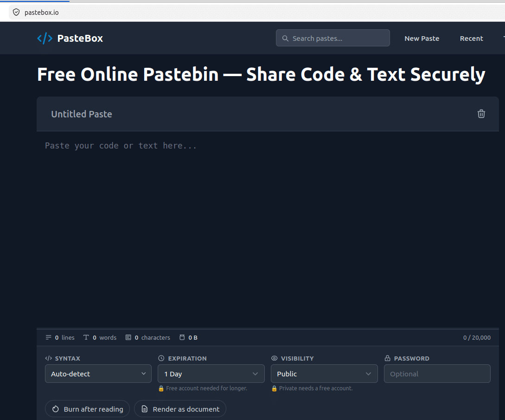Toggle Burn after reading option
The image size is (505, 420).
tap(87, 409)
